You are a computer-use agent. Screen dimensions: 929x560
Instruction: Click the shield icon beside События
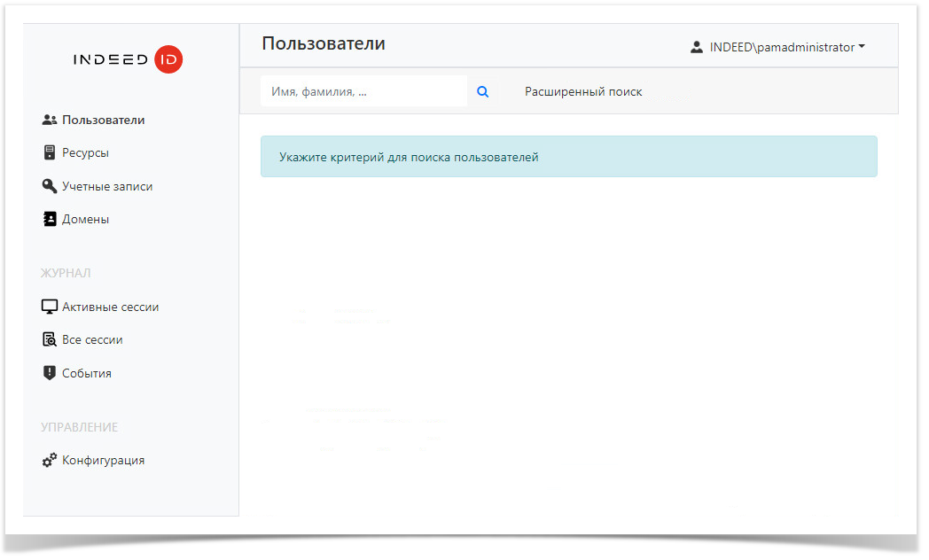(50, 373)
